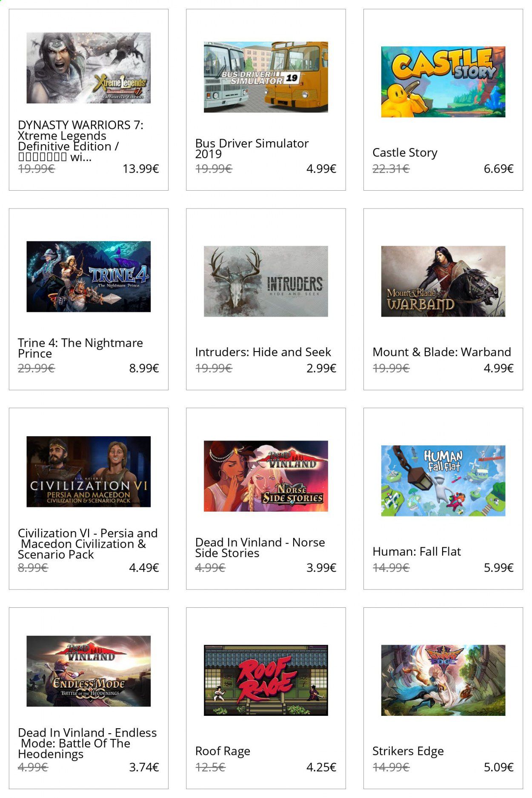Select the Human Fall Flat cover art

(443, 481)
